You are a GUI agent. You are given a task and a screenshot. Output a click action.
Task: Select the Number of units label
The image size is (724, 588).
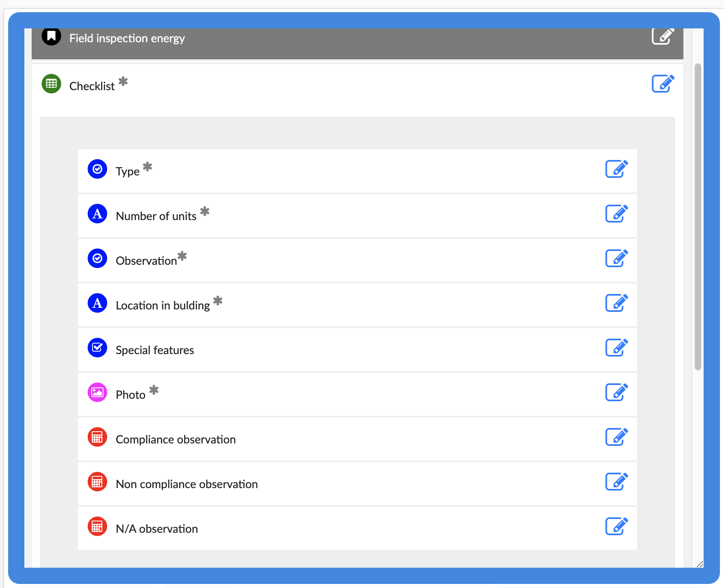coord(156,216)
